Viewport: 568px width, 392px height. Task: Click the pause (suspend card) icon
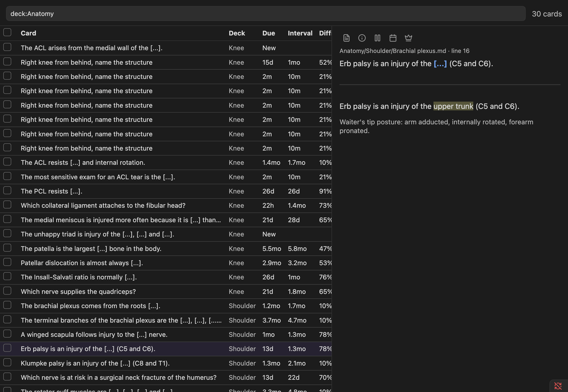click(x=377, y=38)
